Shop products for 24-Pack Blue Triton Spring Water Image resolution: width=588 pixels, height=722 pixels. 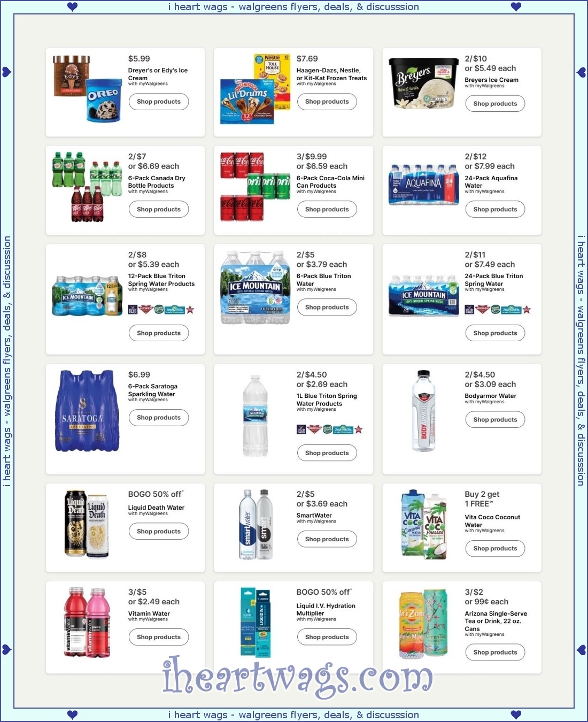coord(495,333)
